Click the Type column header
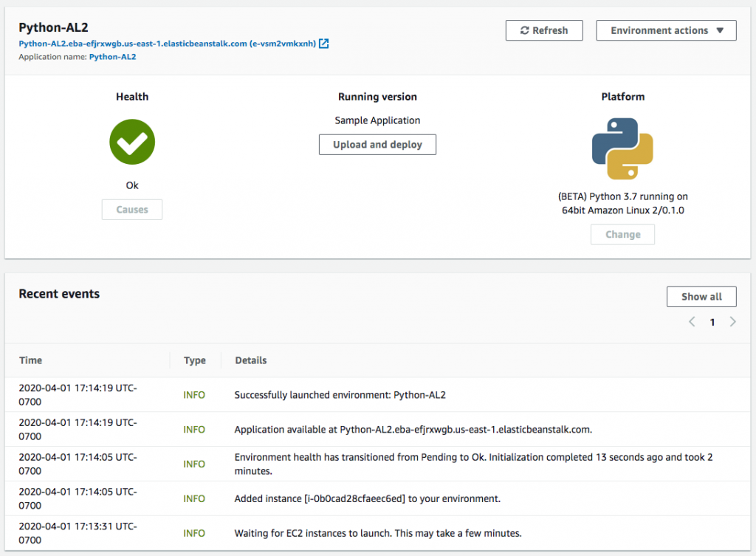756x556 pixels. tap(195, 360)
